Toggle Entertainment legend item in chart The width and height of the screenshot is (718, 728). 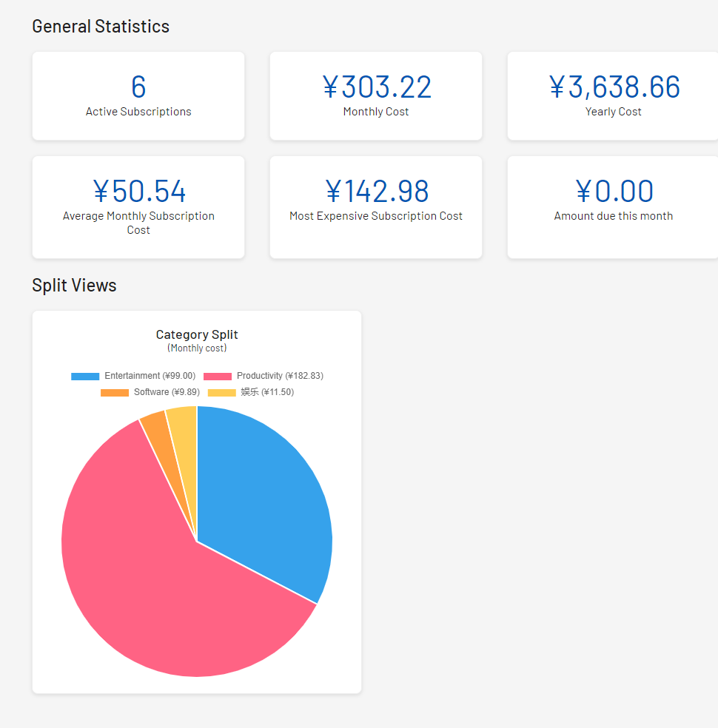150,376
